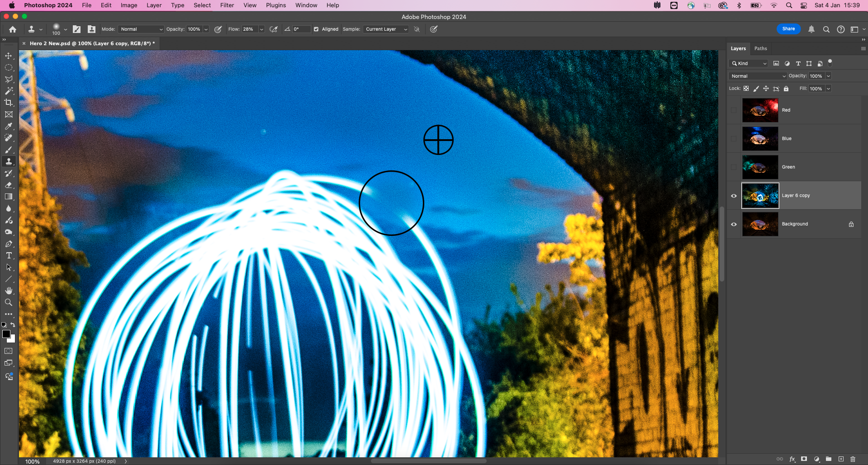Click the foreground color swatch
868x465 pixels.
tap(6, 334)
